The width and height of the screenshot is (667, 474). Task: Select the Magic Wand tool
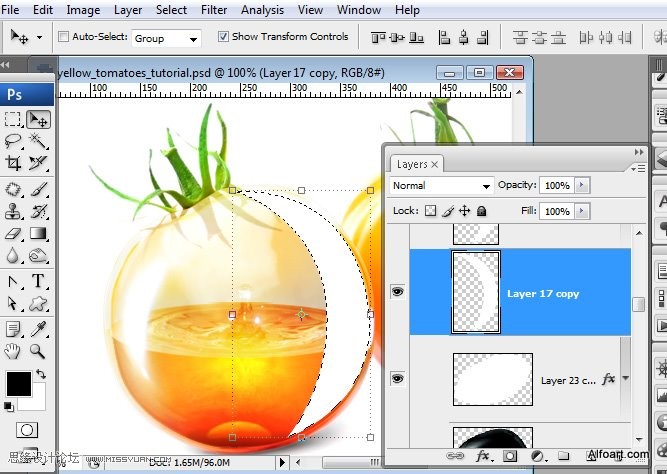[38, 140]
